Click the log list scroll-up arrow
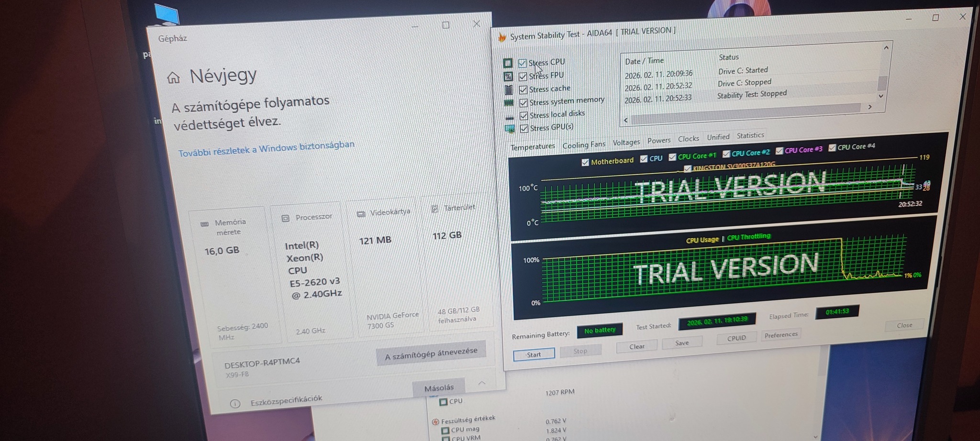Image resolution: width=980 pixels, height=441 pixels. click(886, 48)
